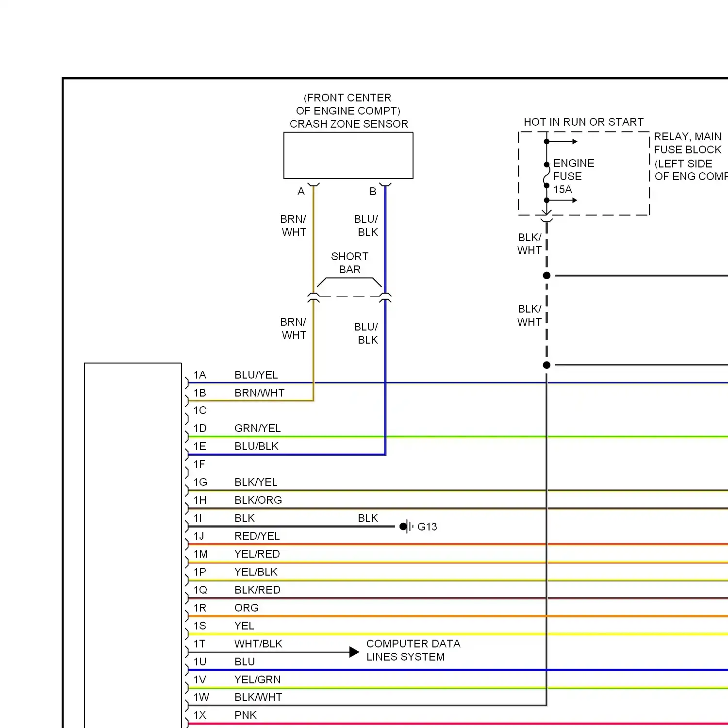This screenshot has height=728, width=728.
Task: Select the BLU/BLK label on row 1E
Action: [256, 446]
